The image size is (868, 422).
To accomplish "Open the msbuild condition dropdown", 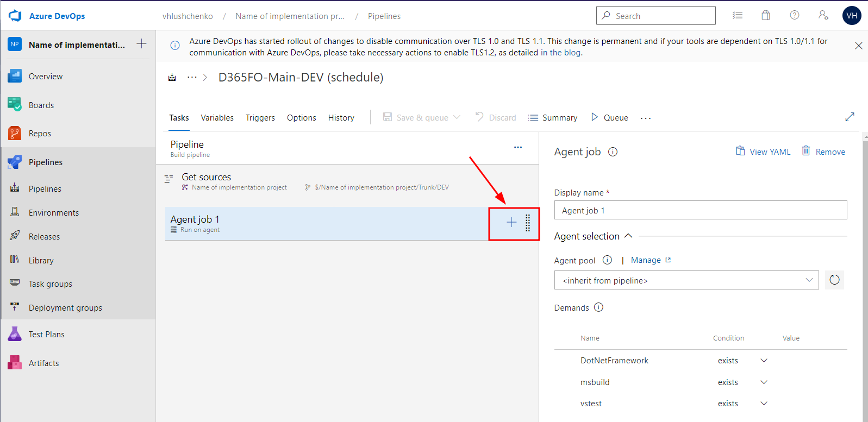I will click(764, 382).
